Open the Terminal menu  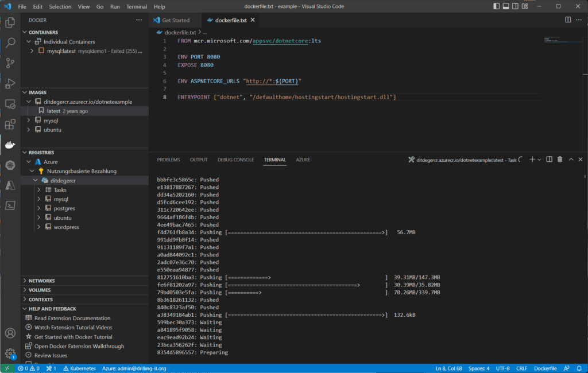[137, 6]
